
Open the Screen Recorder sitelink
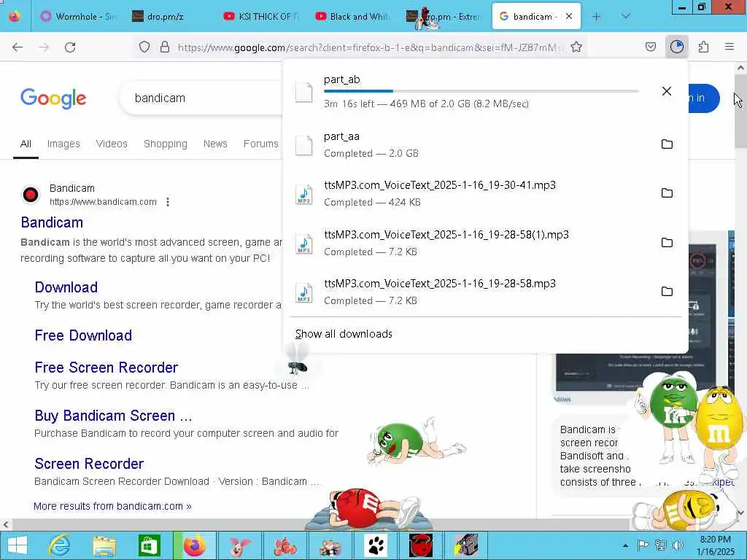pos(89,464)
